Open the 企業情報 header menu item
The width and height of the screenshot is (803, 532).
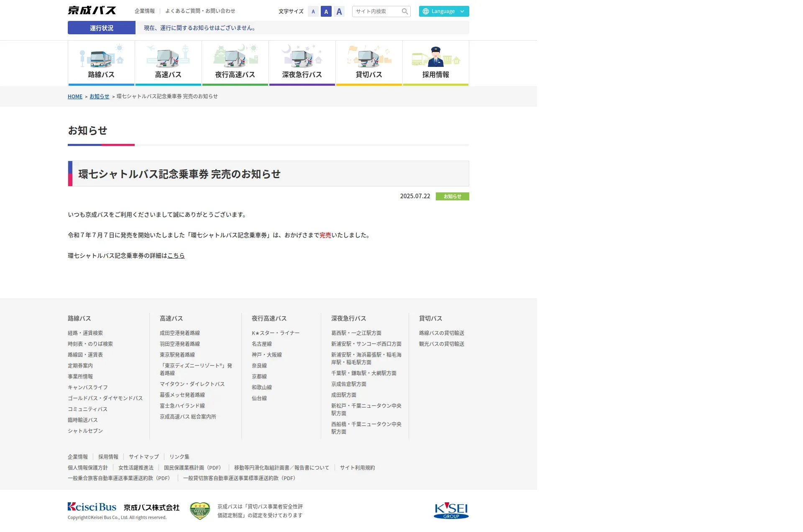click(x=145, y=11)
